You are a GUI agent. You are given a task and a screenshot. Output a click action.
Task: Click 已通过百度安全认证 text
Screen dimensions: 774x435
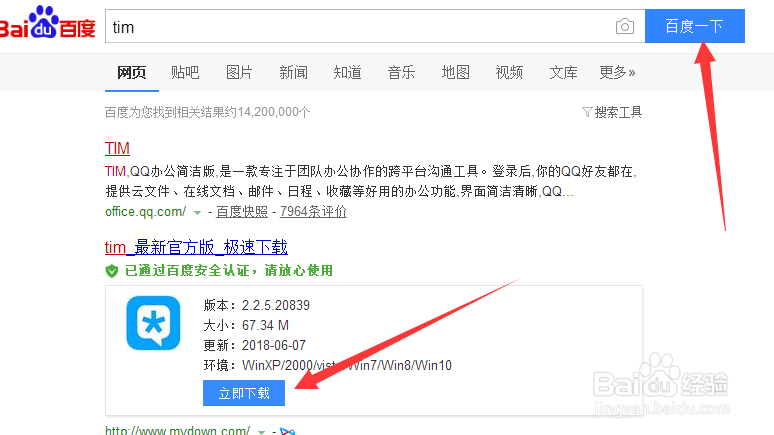point(229,271)
